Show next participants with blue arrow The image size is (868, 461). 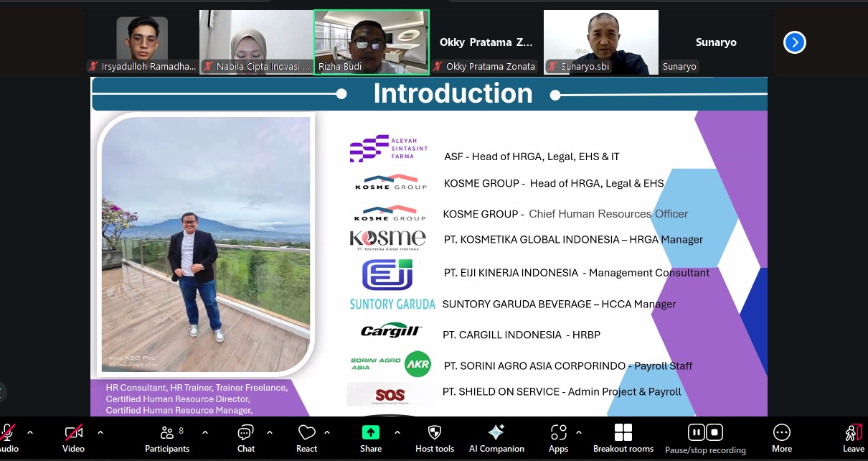794,42
